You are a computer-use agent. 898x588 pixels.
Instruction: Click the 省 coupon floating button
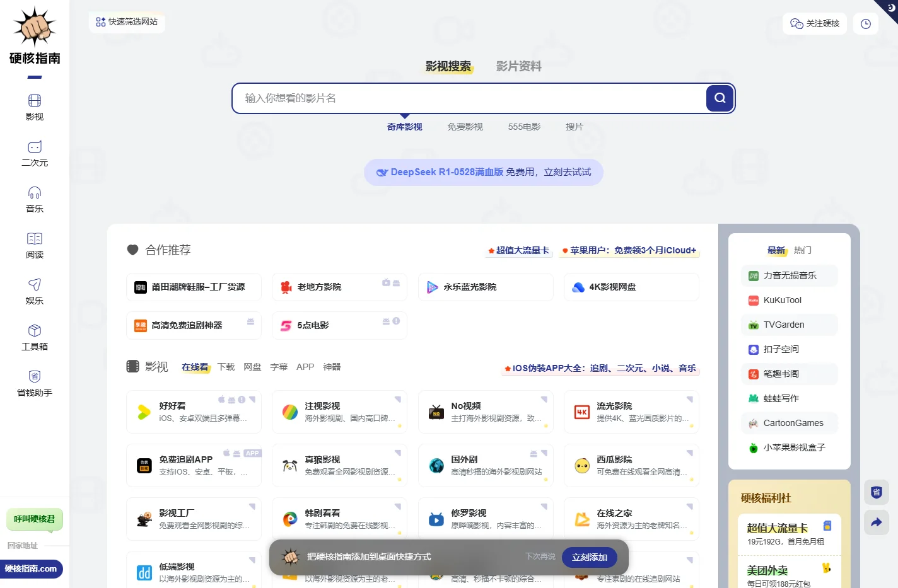877,492
